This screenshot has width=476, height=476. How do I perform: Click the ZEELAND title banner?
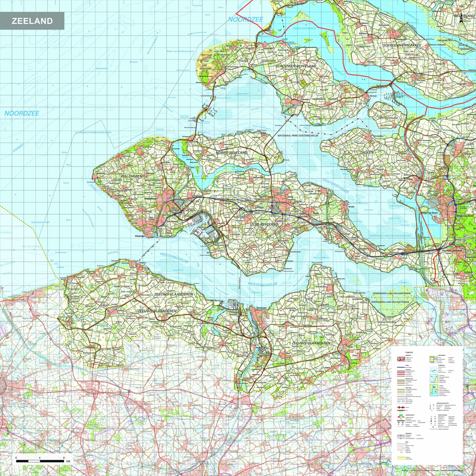pos(32,21)
